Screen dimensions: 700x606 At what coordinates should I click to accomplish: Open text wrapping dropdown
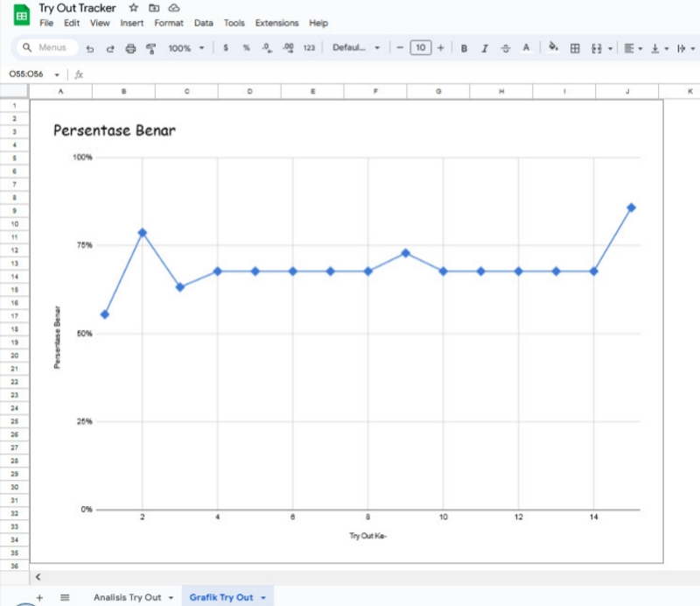click(686, 48)
